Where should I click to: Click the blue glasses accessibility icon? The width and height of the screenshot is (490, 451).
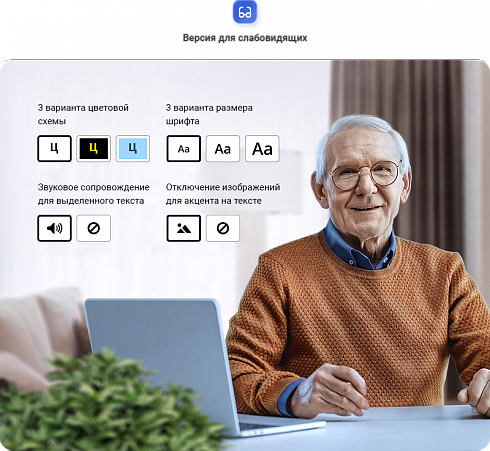click(x=245, y=12)
